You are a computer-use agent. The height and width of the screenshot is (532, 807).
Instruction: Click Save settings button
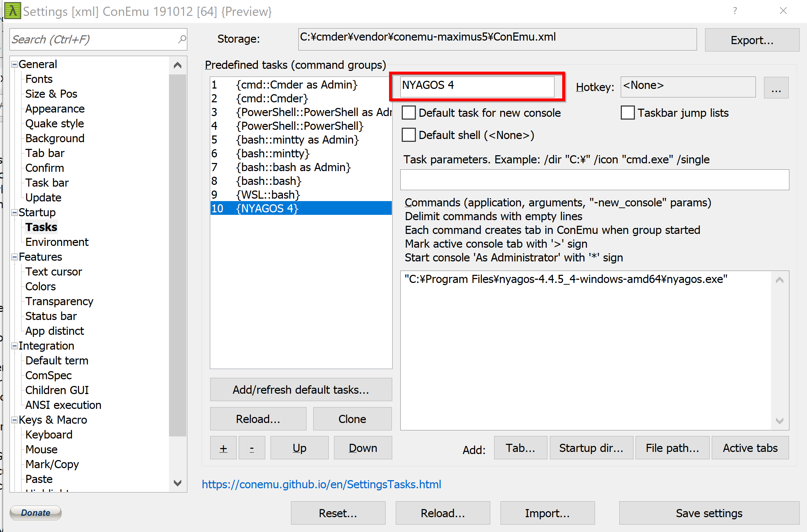click(709, 513)
